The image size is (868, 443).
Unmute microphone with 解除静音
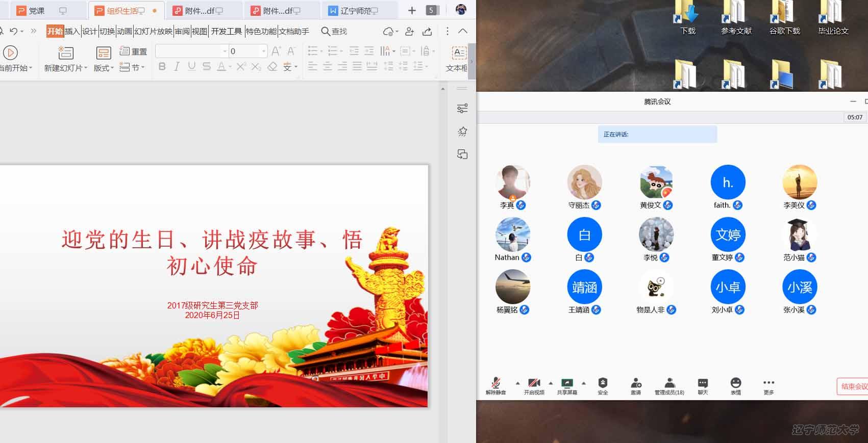pyautogui.click(x=495, y=383)
